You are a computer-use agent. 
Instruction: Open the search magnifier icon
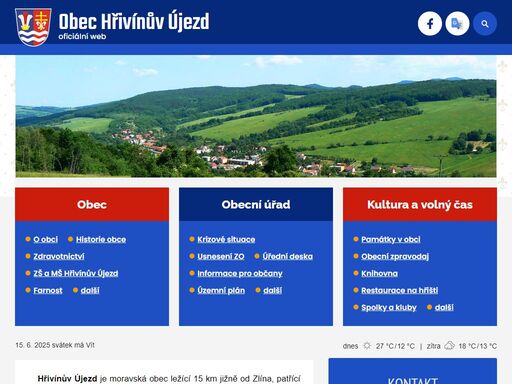pos(485,24)
